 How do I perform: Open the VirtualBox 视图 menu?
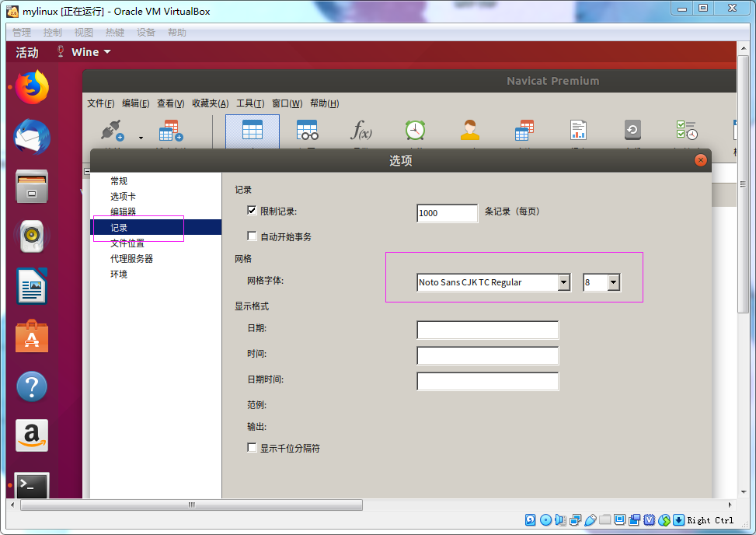(83, 33)
